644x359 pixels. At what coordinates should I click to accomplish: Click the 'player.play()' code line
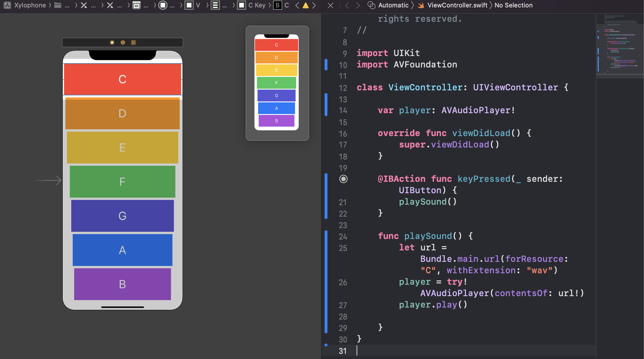tap(433, 305)
